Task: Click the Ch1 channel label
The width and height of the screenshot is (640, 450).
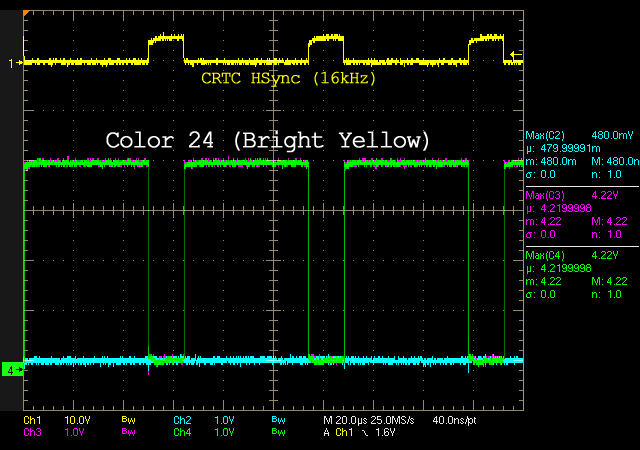Action: pos(32,420)
